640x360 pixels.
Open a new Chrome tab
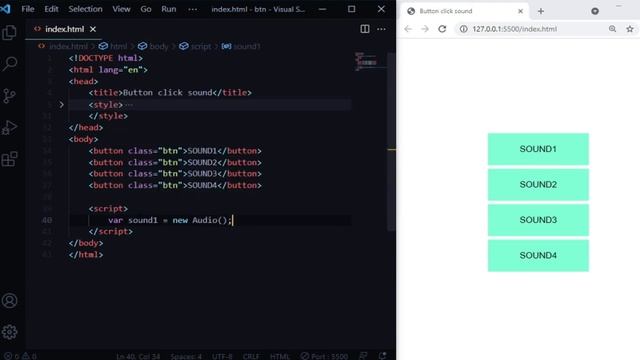541,11
